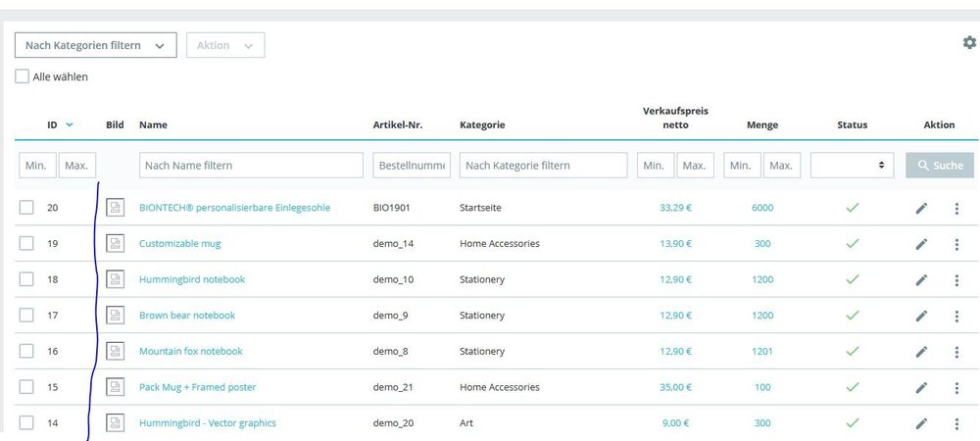Tick the checkbox for product ID 17
The height and width of the screenshot is (441, 980).
pos(26,316)
